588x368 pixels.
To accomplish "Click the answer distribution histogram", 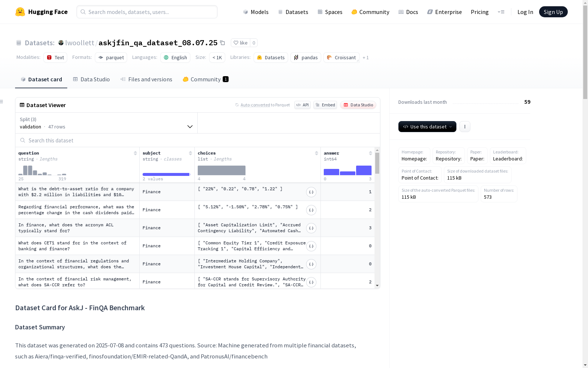I will pyautogui.click(x=348, y=170).
